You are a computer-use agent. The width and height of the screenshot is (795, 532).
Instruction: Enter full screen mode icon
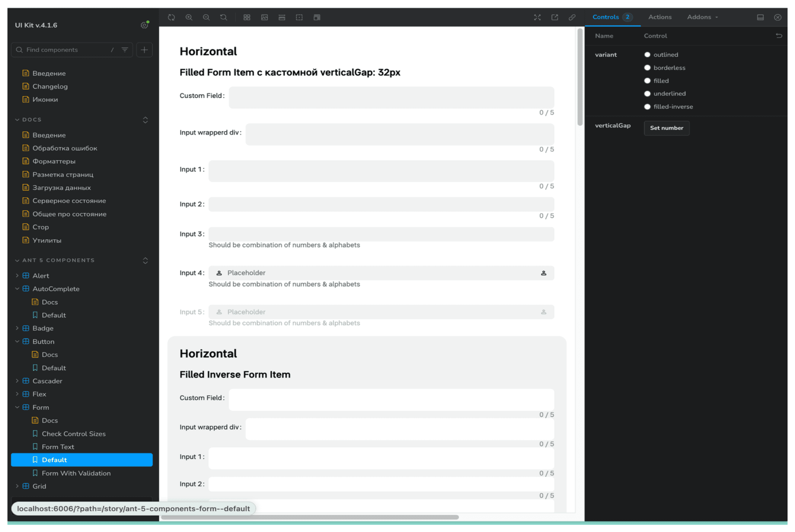537,17
